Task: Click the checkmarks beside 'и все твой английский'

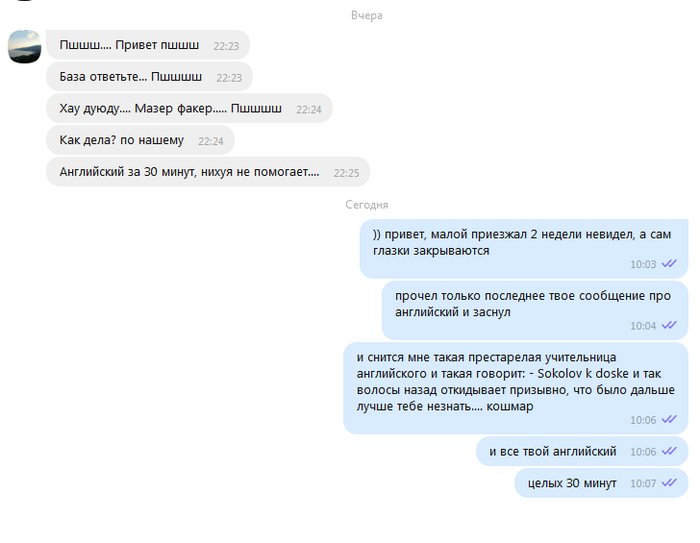Action: (669, 451)
